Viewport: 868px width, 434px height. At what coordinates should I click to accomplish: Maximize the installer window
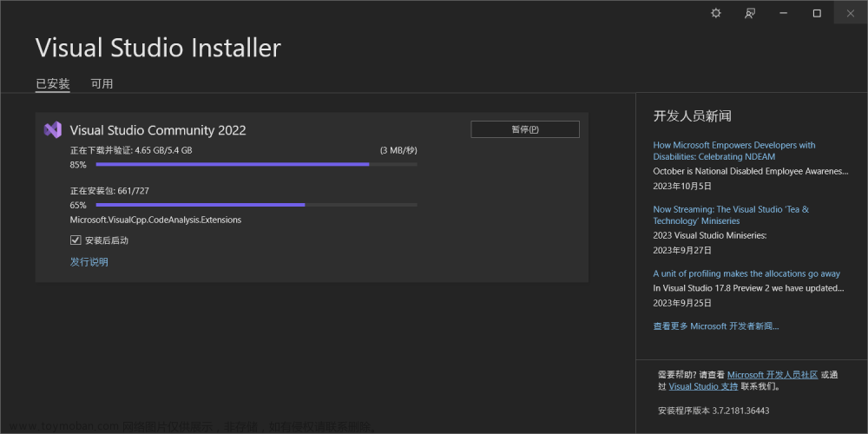pyautogui.click(x=817, y=14)
